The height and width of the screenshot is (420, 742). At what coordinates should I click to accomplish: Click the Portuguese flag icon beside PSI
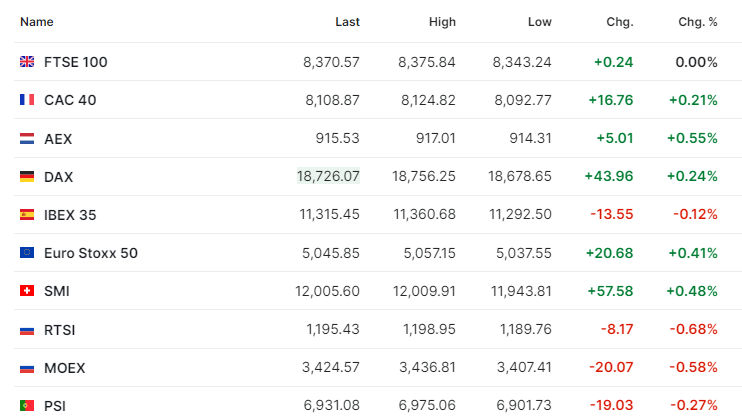(27, 405)
